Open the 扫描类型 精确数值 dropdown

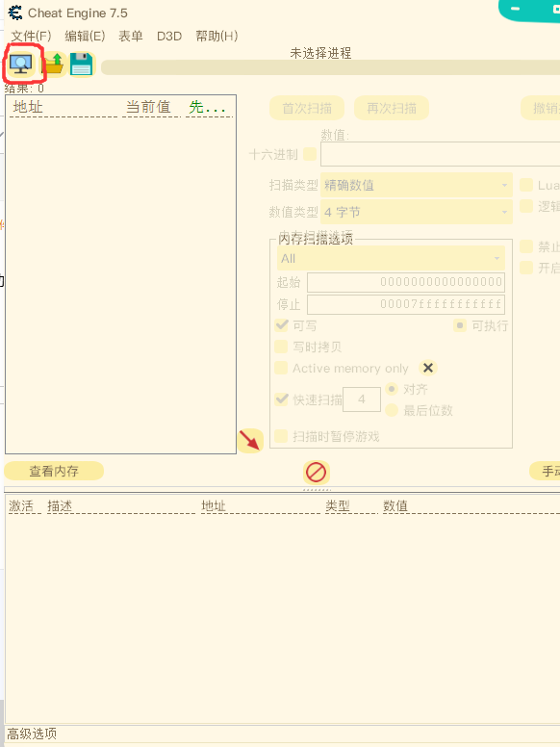[417, 185]
